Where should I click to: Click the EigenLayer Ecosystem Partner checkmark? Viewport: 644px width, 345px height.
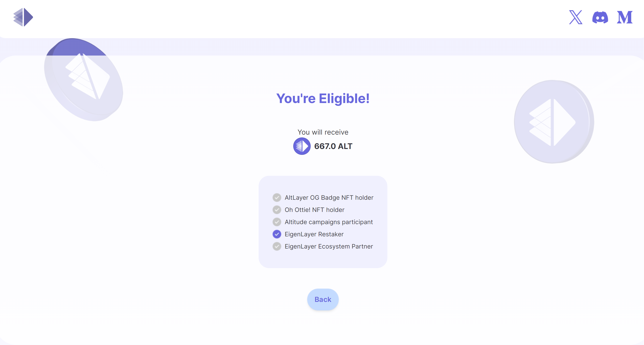tap(277, 247)
